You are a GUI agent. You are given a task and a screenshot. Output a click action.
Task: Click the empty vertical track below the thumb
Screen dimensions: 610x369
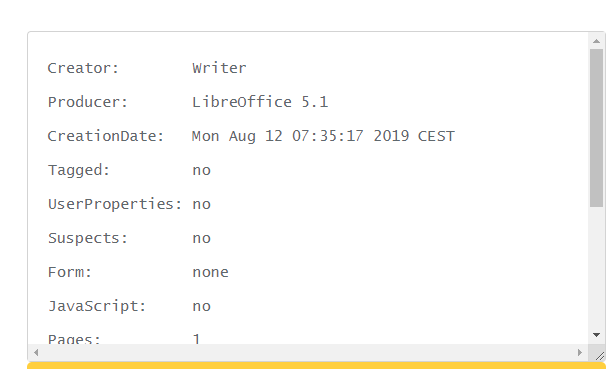[x=596, y=268]
